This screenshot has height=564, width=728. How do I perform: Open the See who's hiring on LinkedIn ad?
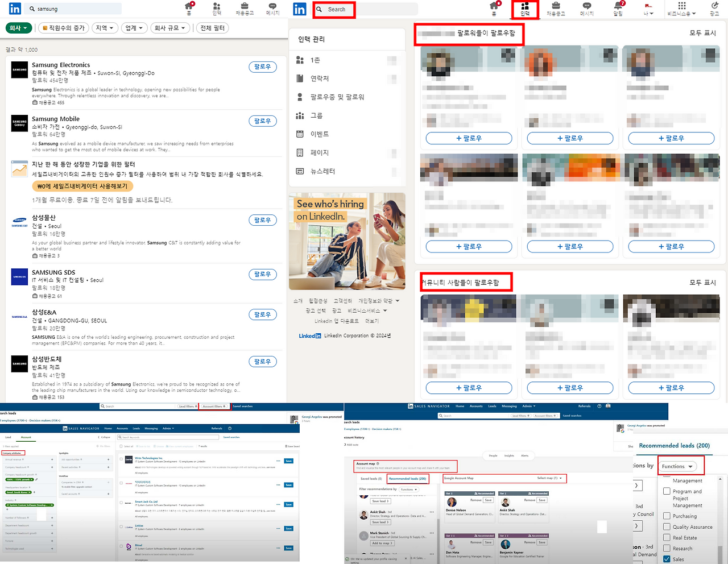pyautogui.click(x=347, y=242)
